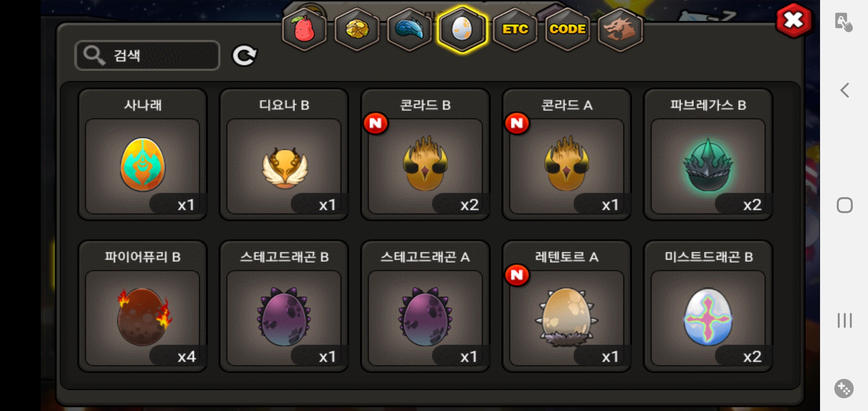Choose the 미스트드래곤 B cross egg
Screen dimensions: 868x411
pyautogui.click(x=708, y=306)
